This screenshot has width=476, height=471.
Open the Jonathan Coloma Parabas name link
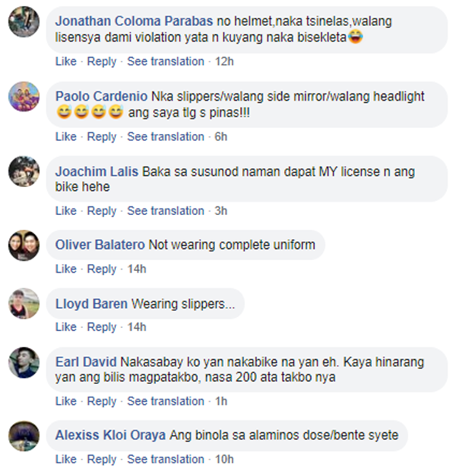tap(134, 21)
